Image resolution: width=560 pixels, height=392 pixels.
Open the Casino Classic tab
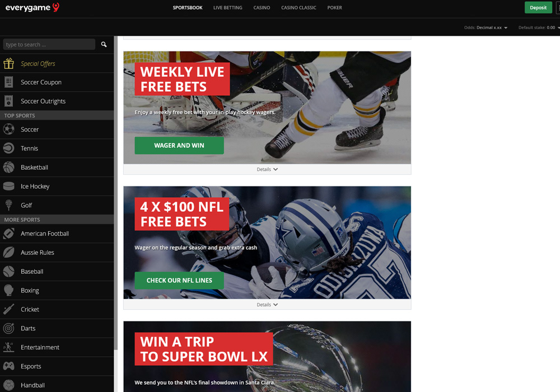(x=298, y=7)
